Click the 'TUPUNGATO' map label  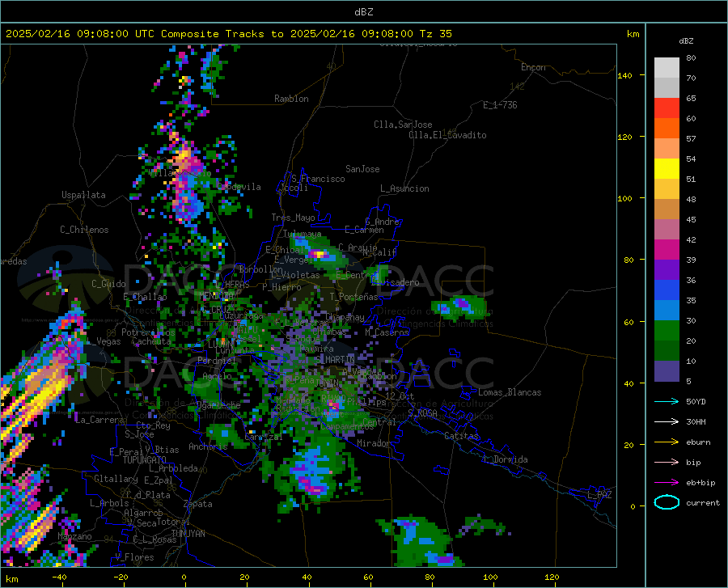145,460
